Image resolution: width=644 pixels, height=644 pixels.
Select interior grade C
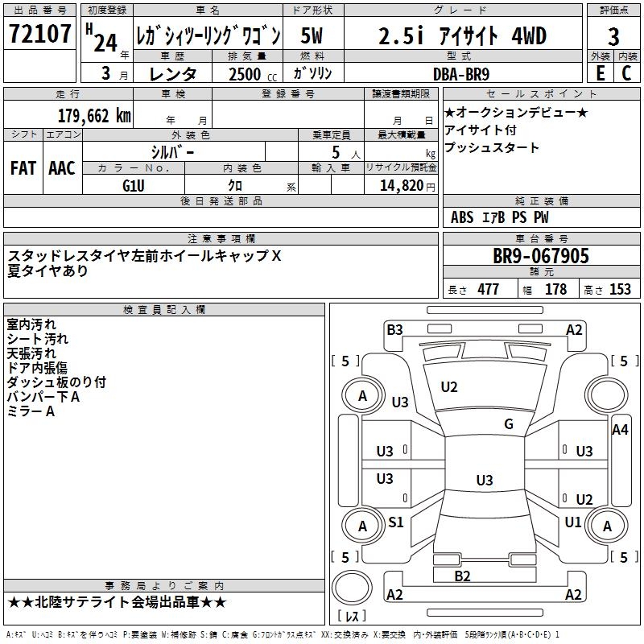(x=626, y=73)
